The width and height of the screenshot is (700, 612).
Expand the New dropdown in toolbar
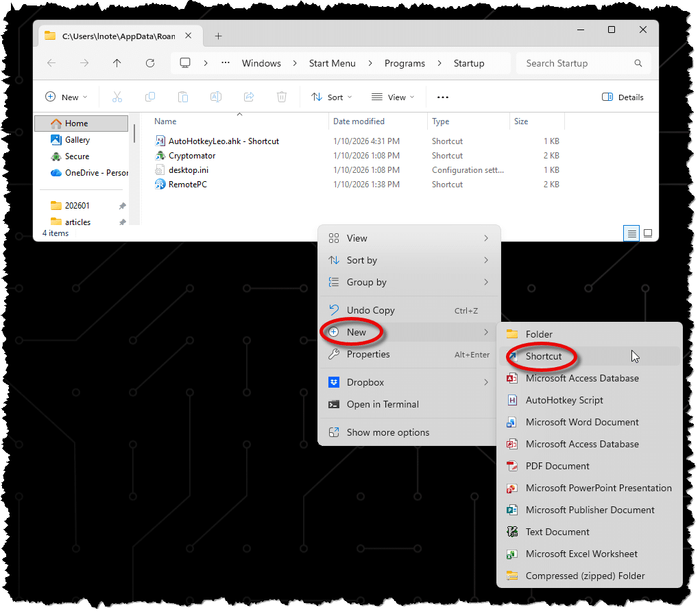click(62, 97)
